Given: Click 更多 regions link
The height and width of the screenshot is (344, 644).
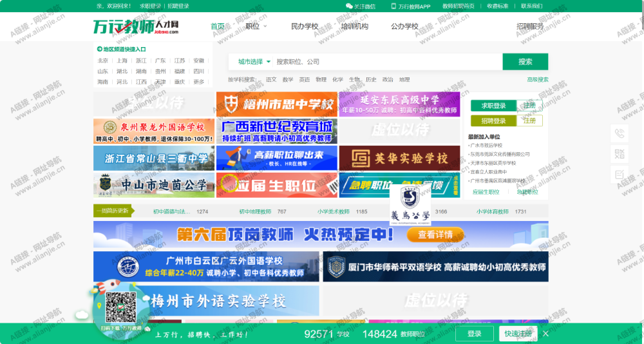Looking at the screenshot, I should pos(199,82).
